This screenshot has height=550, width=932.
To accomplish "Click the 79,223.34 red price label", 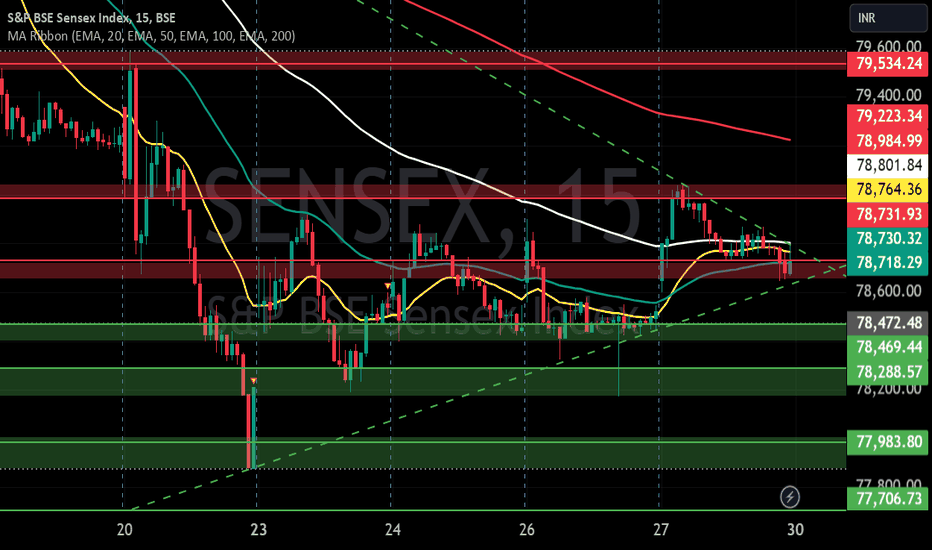I will coord(887,115).
